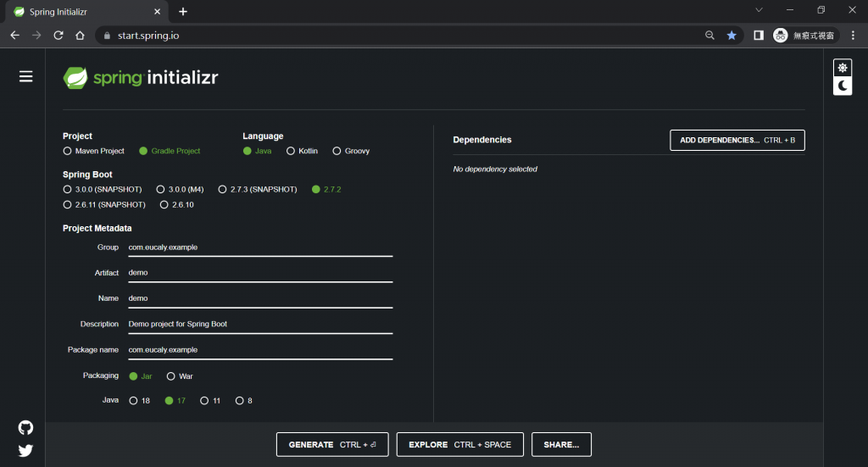This screenshot has height=467, width=868.
Task: Open the incognito profile indicator
Action: click(x=805, y=36)
